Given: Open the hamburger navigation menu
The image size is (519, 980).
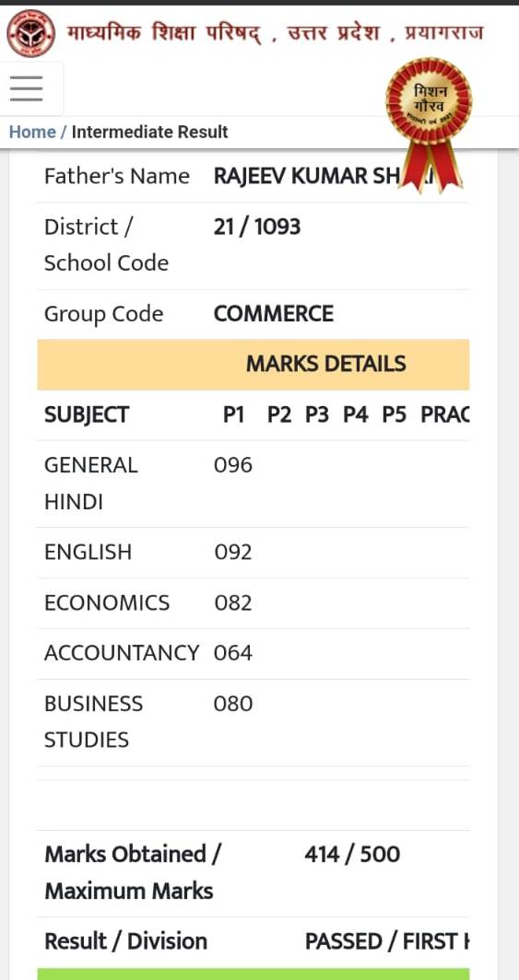Looking at the screenshot, I should (27, 88).
